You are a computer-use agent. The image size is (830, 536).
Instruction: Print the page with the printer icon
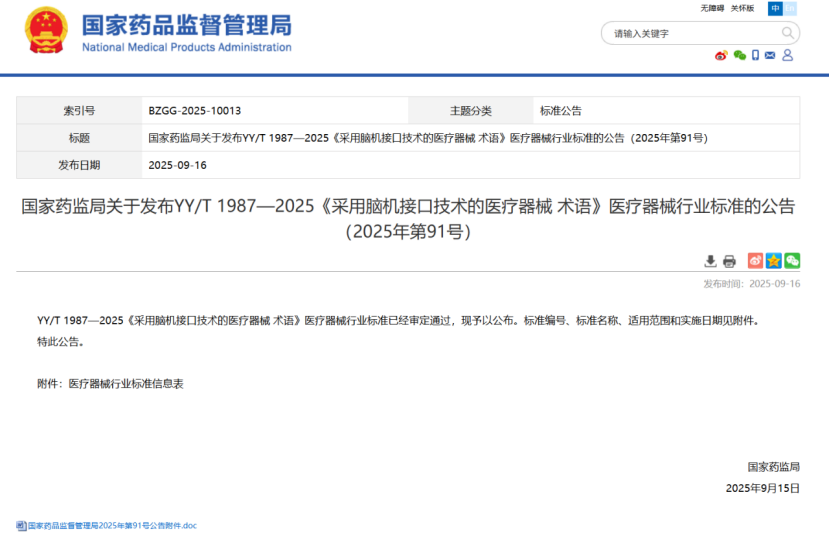[729, 261]
